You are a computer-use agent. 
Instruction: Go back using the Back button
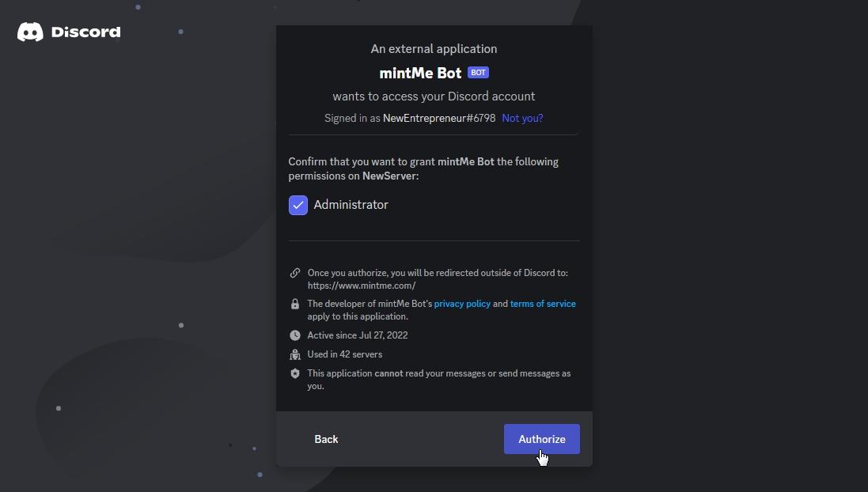[x=326, y=439]
